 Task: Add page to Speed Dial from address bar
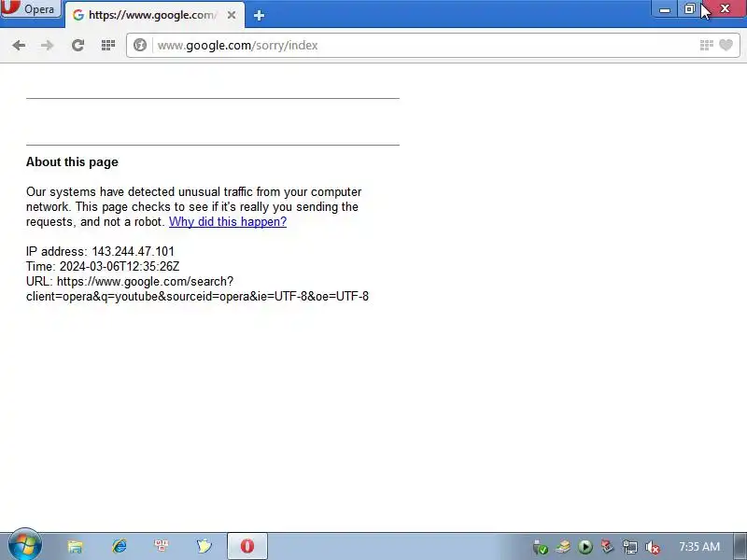[707, 45]
